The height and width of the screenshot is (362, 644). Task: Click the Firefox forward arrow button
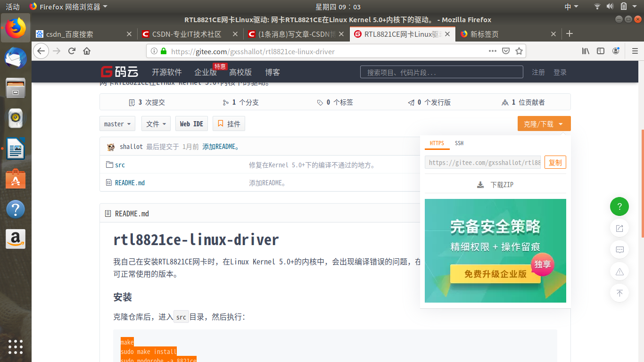(57, 51)
